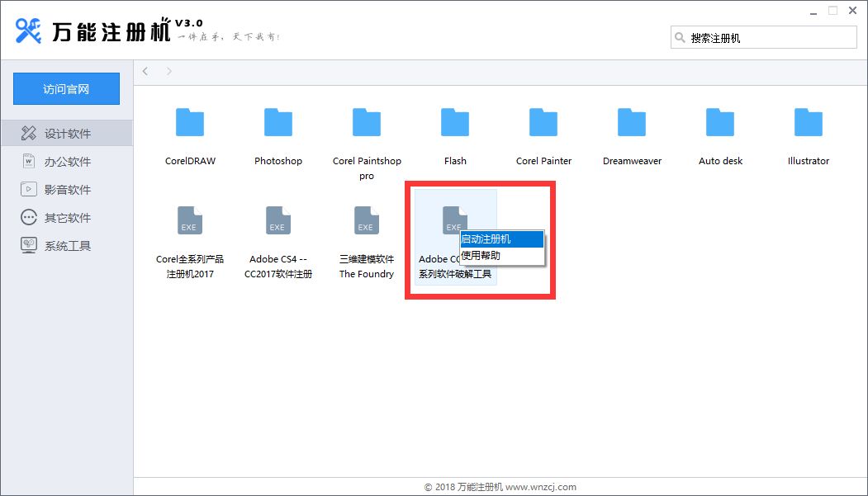
Task: Select the Adobe CS4 -- CC2017软件注册 EXE file
Action: (x=277, y=220)
